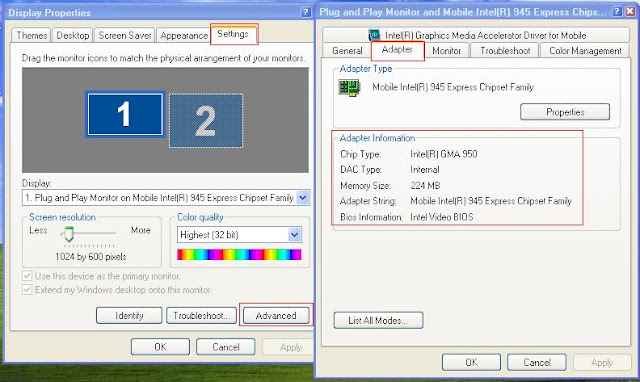Click Cancel in Display Properties
The height and width of the screenshot is (382, 640).
coord(226,347)
